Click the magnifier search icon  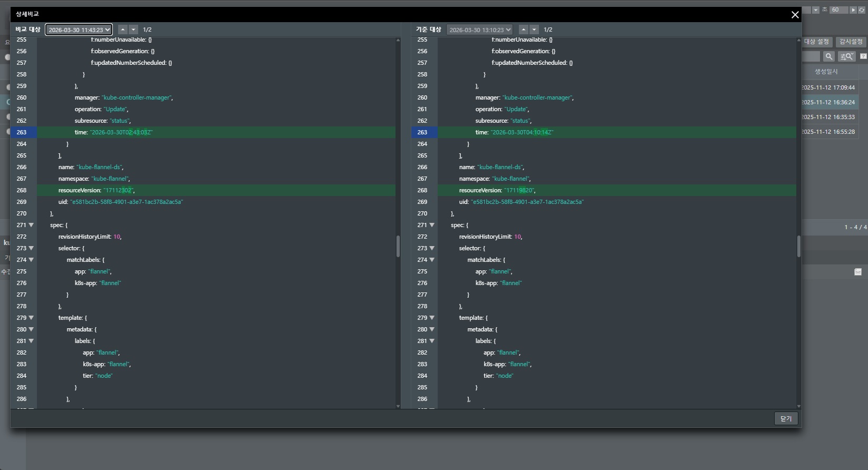point(829,56)
